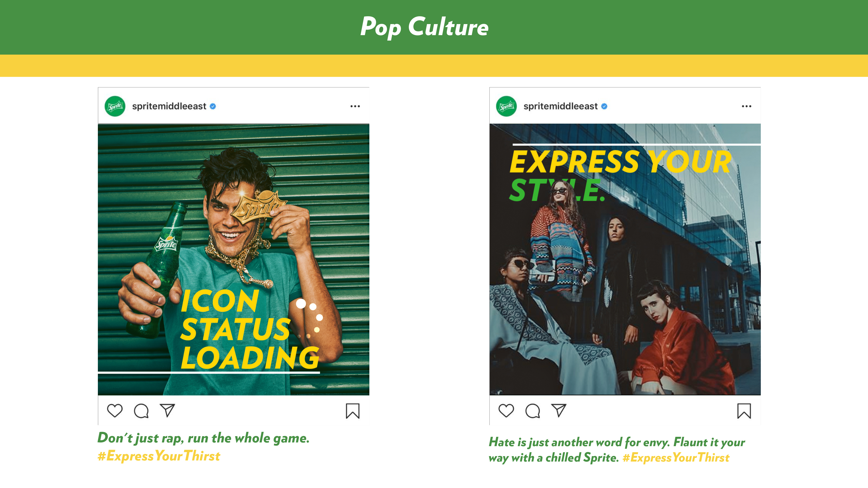Open more options on the right post
This screenshot has width=868, height=488.
(x=746, y=106)
